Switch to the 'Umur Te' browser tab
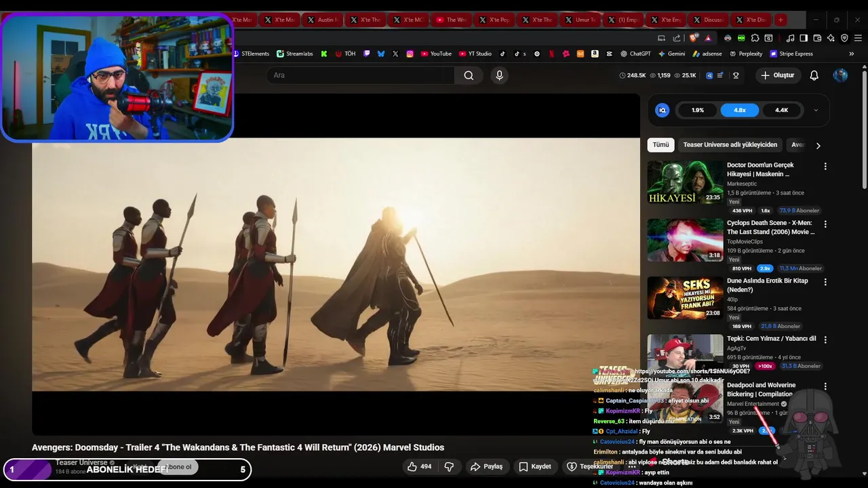Viewport: 868px width, 488px height. pos(580,20)
